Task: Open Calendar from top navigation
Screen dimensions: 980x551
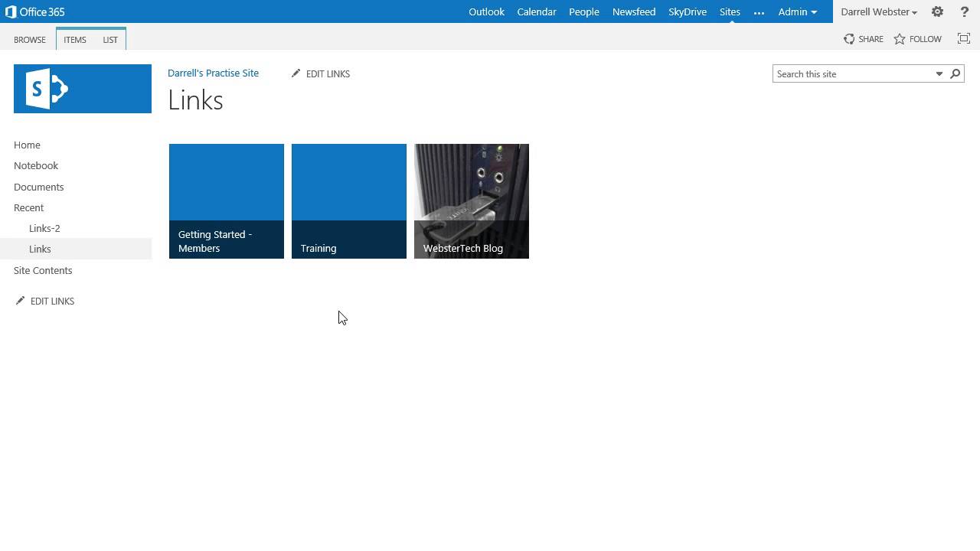Action: [x=537, y=11]
